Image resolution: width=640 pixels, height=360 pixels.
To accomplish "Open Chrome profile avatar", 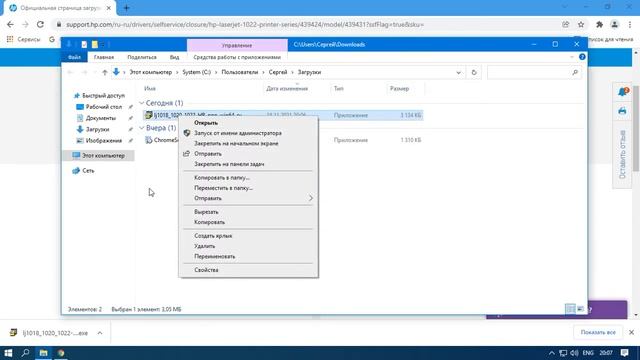I will click(614, 24).
